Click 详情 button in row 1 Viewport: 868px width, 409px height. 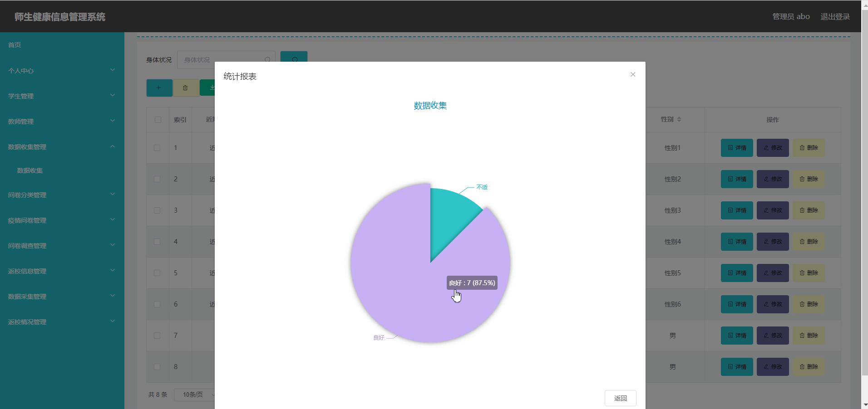click(x=736, y=148)
